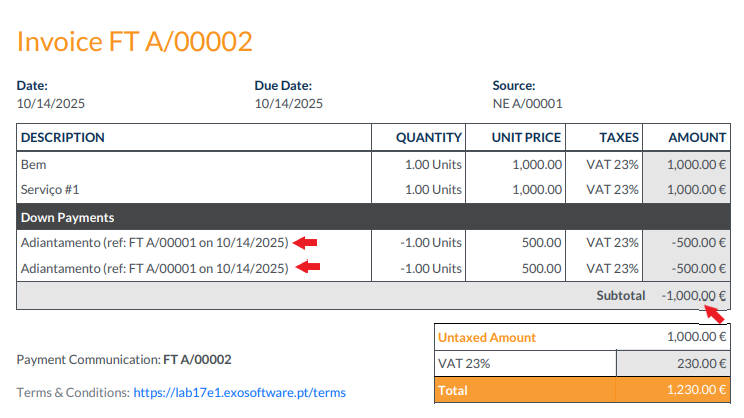Viewport: 744px width, 418px height.
Task: Select the Invoice FT A/00002 title
Action: click(135, 41)
